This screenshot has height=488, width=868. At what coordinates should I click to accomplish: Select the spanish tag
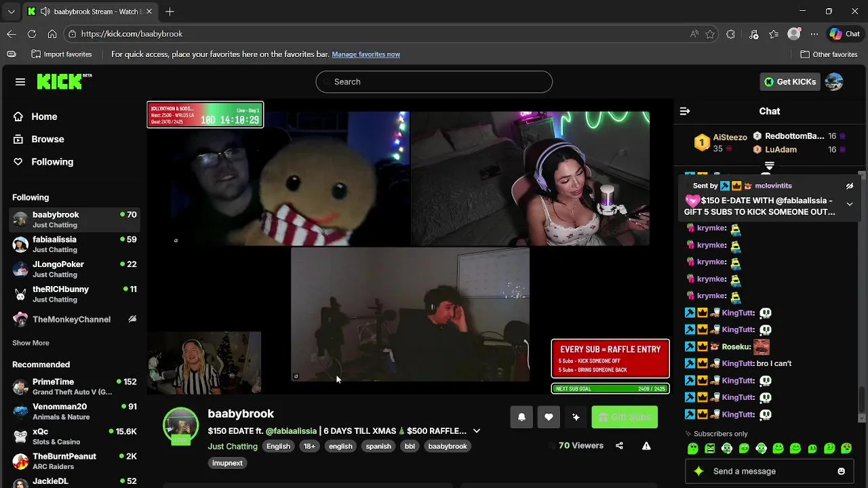click(378, 447)
